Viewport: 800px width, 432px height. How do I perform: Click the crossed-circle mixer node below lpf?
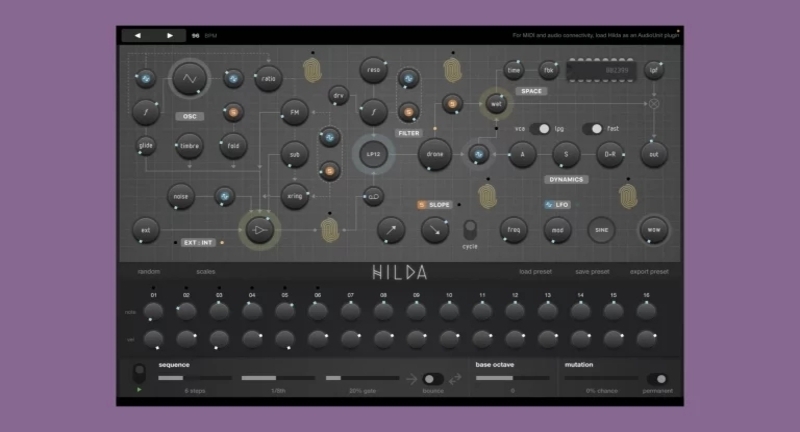coord(654,104)
